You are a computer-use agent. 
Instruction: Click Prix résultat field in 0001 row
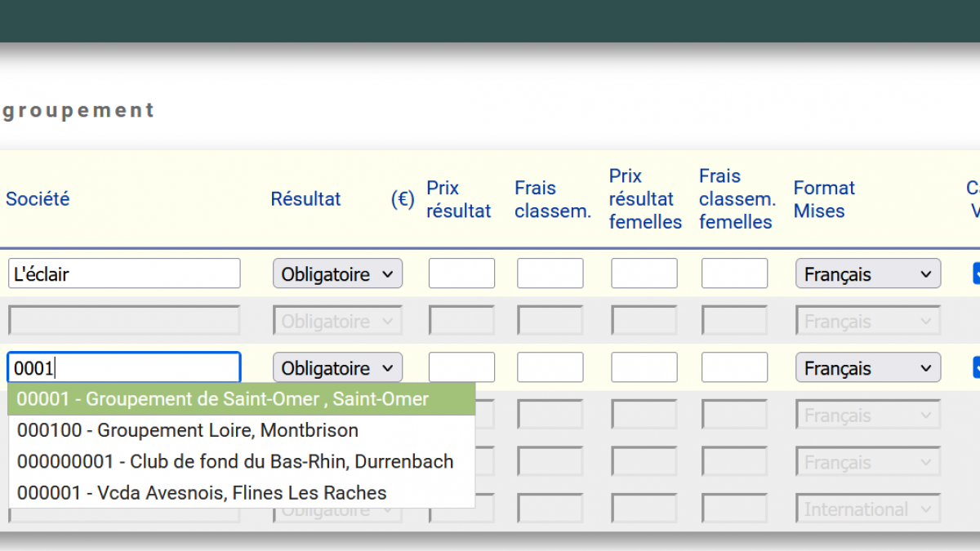click(x=461, y=367)
